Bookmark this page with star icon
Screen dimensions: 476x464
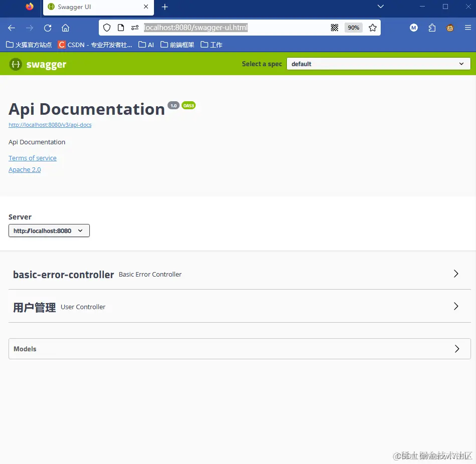[x=373, y=28]
